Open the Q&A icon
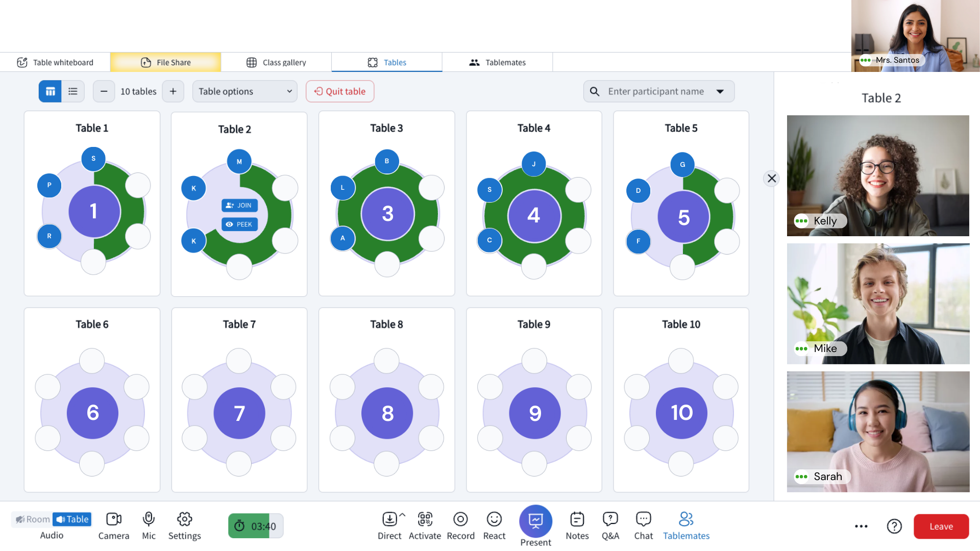 610,519
